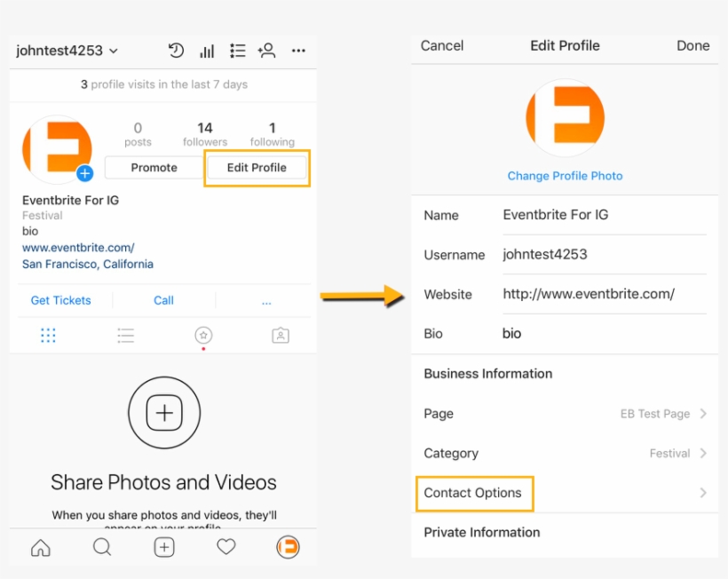Tap the blue plus badge on profile picture
This screenshot has height=579, width=728.
85,174
